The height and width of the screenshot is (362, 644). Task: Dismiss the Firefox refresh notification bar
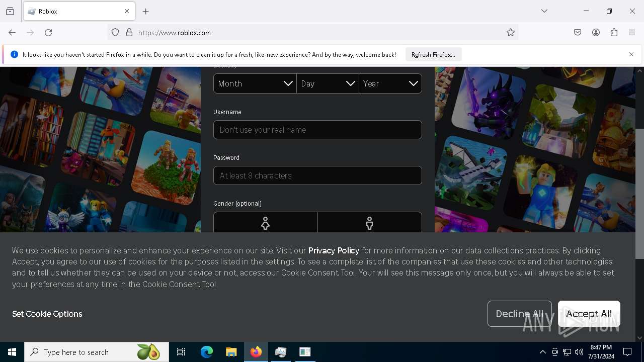pyautogui.click(x=631, y=54)
